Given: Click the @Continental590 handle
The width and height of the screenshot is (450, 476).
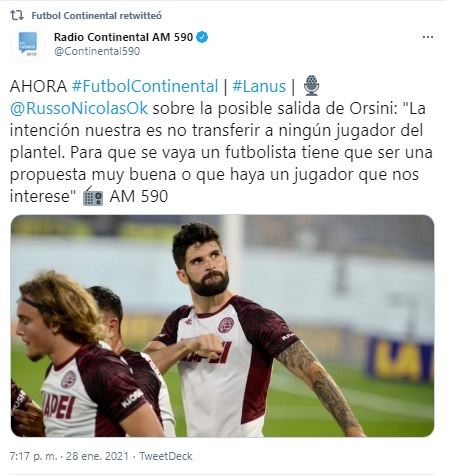Looking at the screenshot, I should (97, 51).
